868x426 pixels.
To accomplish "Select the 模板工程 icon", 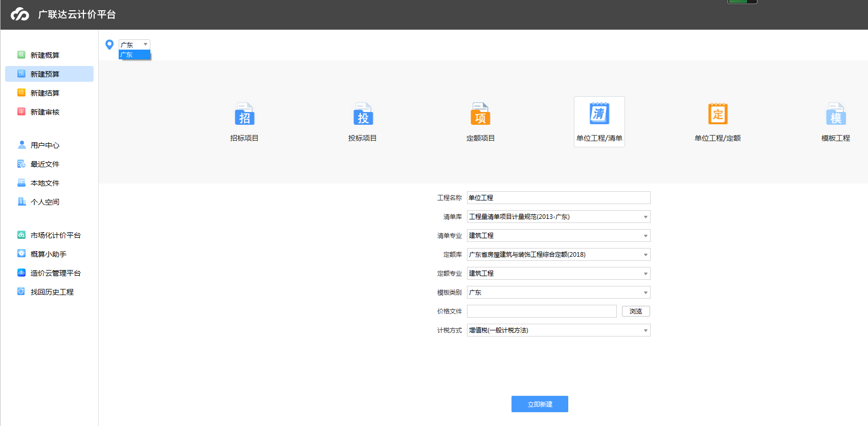I will click(x=836, y=114).
